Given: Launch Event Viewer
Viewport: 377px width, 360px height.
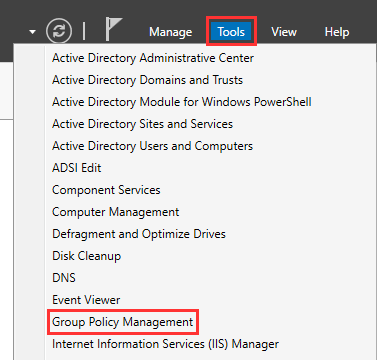Looking at the screenshot, I should point(86,300).
